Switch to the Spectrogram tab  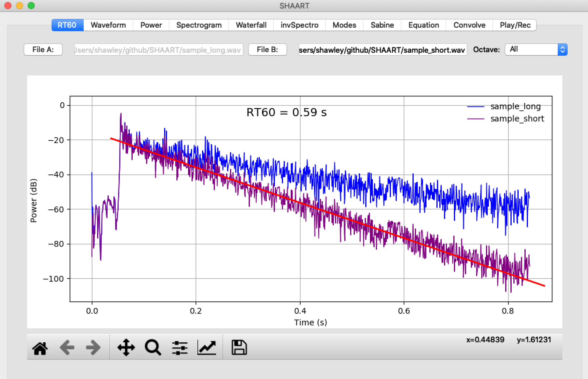point(199,25)
